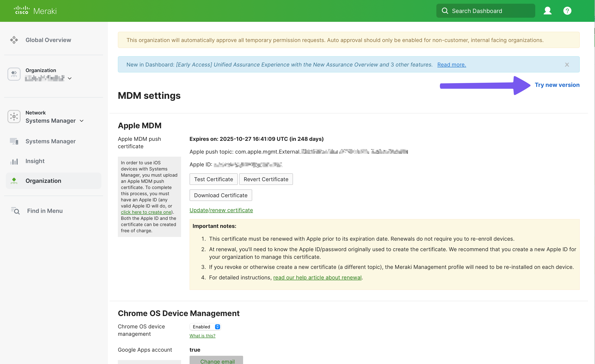Image resolution: width=595 pixels, height=364 pixels.
Task: Open the Update/renew certificate link
Action: tap(221, 210)
